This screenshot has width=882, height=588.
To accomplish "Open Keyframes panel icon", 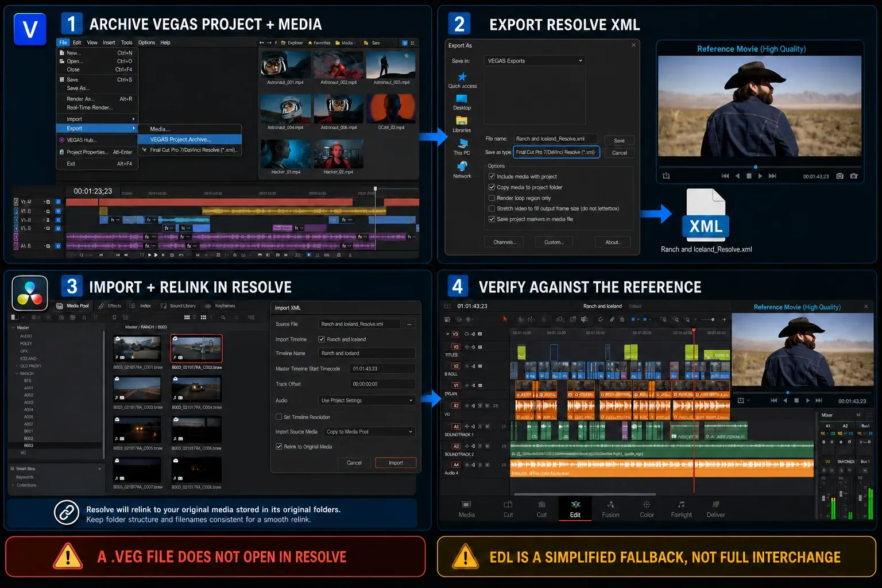I will pyautogui.click(x=208, y=306).
